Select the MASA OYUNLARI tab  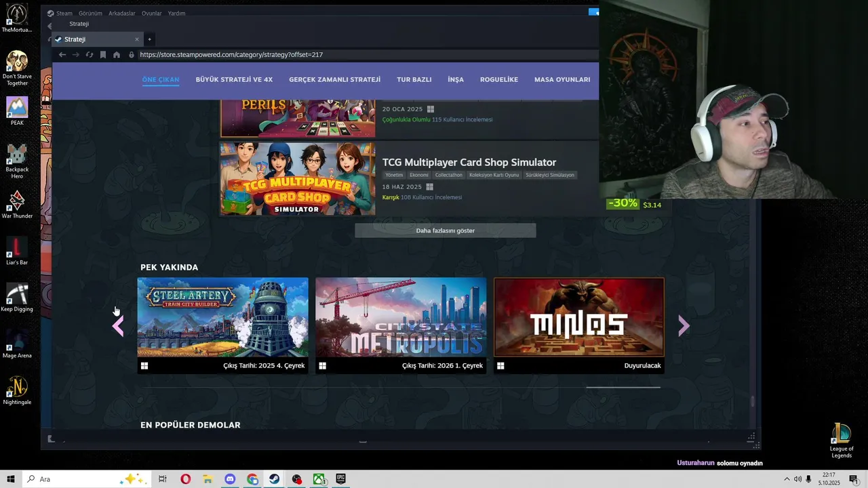point(562,79)
